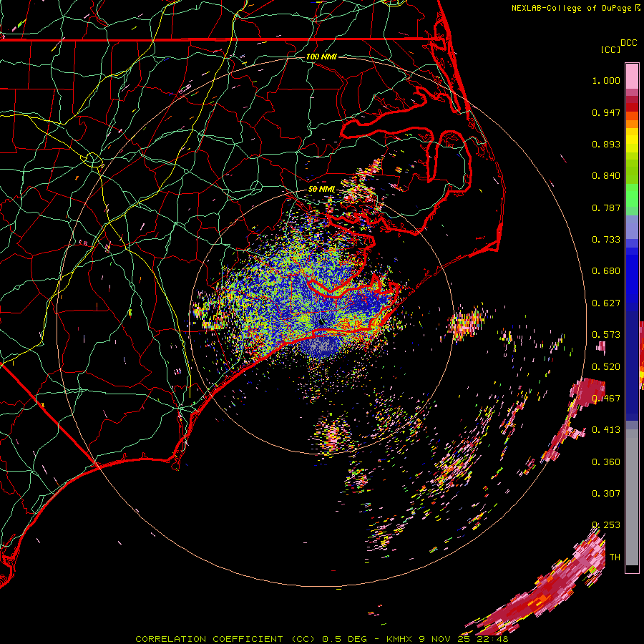The height and width of the screenshot is (644, 644).
Task: Click the 0.413 scale value
Action: (x=606, y=430)
